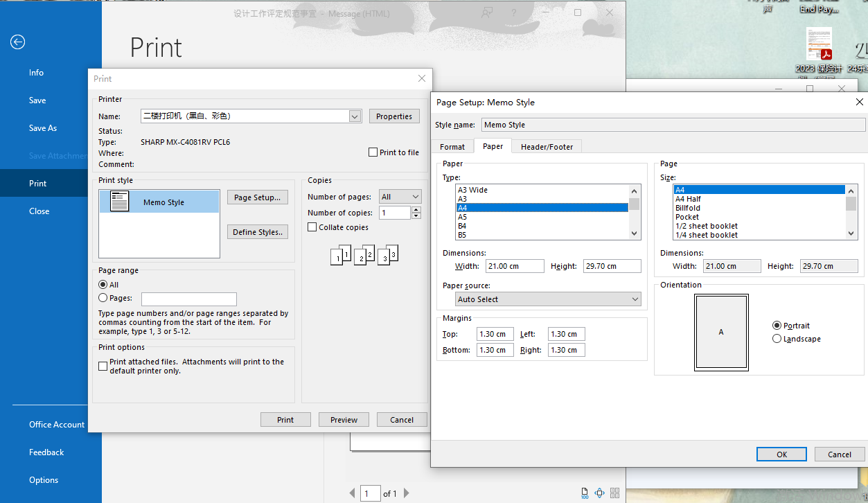This screenshot has width=868, height=503.
Task: Open the printer Name dropdown
Action: tap(355, 116)
